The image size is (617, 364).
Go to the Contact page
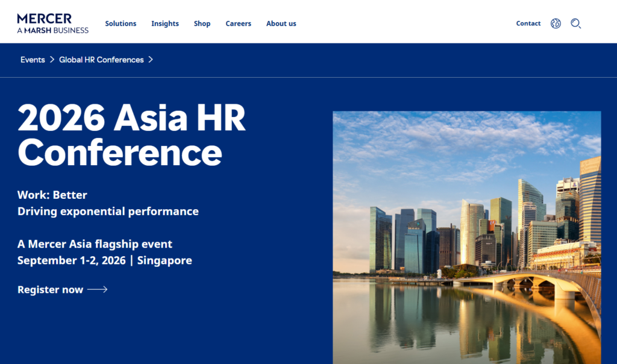click(x=528, y=24)
